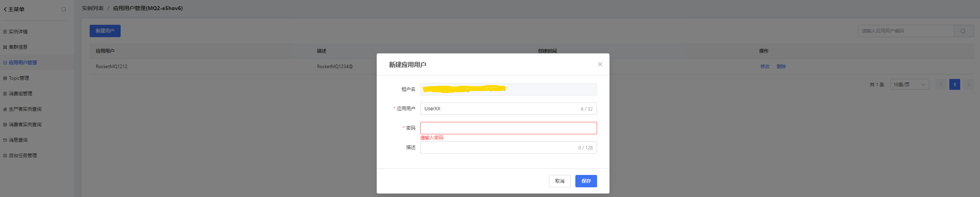Image resolution: width=980 pixels, height=197 pixels.
Task: Click the back arrow next to 主菜单
Action: [5, 9]
